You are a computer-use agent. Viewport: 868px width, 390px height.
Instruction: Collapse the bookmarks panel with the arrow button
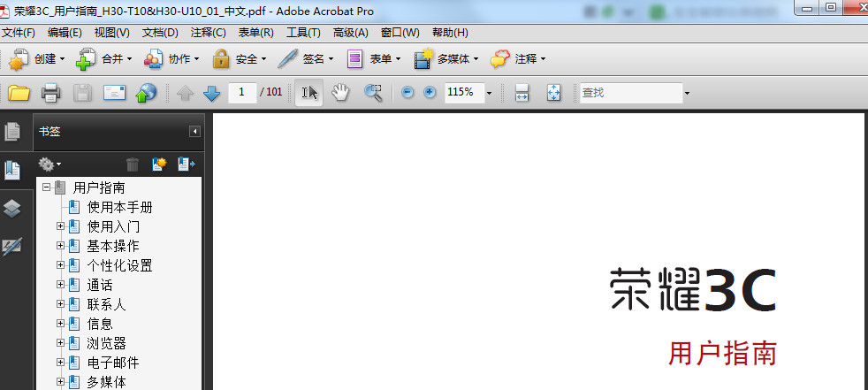pyautogui.click(x=194, y=131)
